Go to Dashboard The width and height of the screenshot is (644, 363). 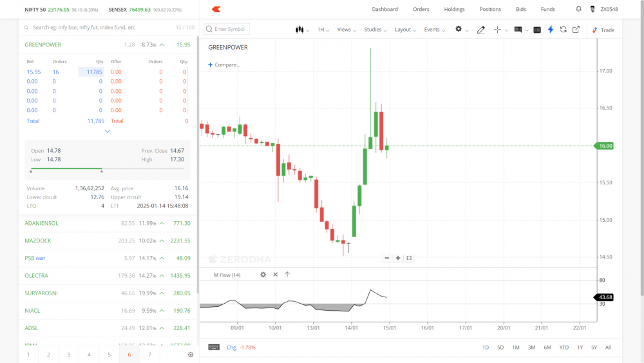click(x=385, y=9)
